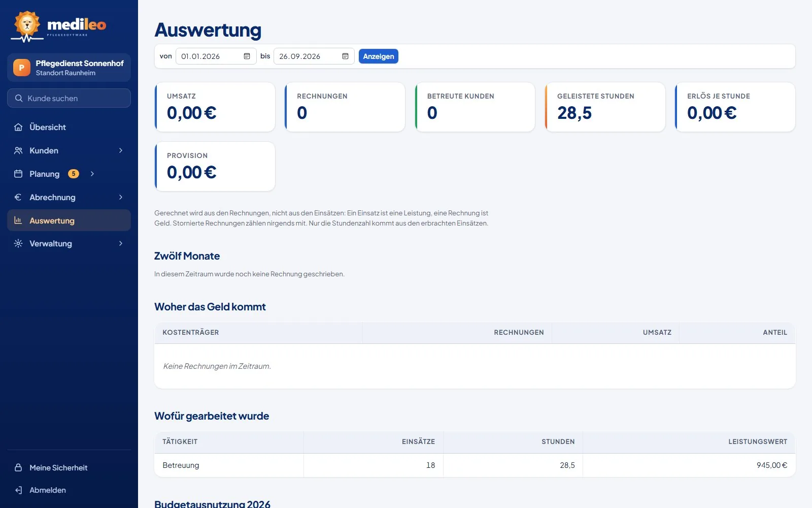Click the Zwölf Monate heading

click(187, 256)
